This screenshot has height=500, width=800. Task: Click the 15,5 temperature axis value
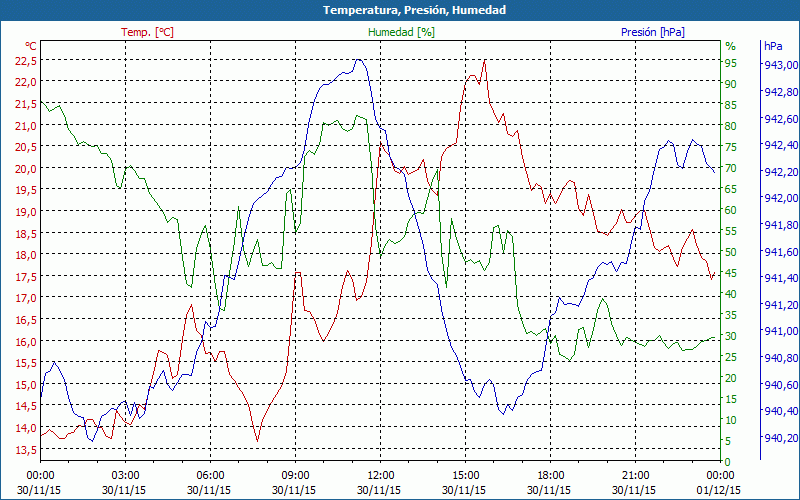point(26,363)
